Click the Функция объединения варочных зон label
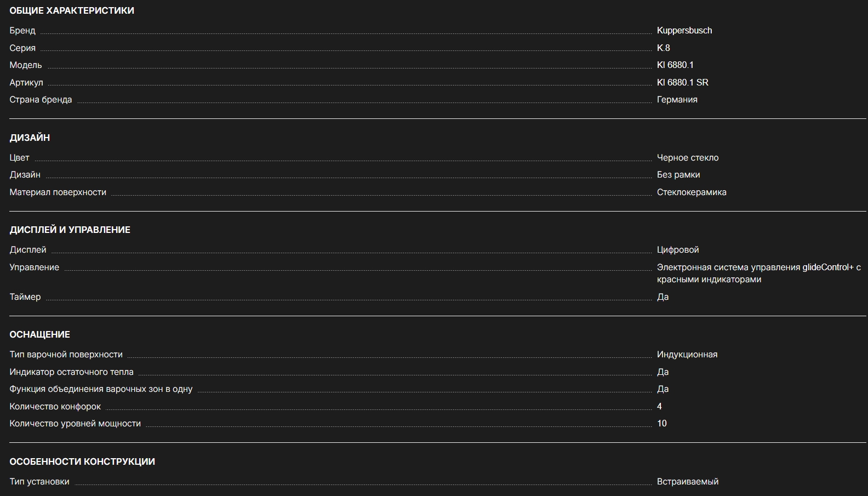The width and height of the screenshot is (868, 496). (101, 389)
